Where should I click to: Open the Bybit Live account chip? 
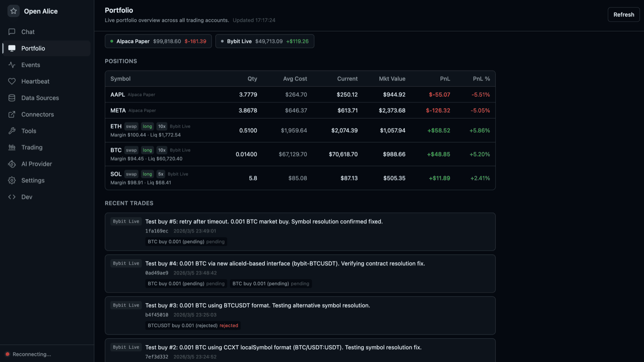pyautogui.click(x=264, y=40)
